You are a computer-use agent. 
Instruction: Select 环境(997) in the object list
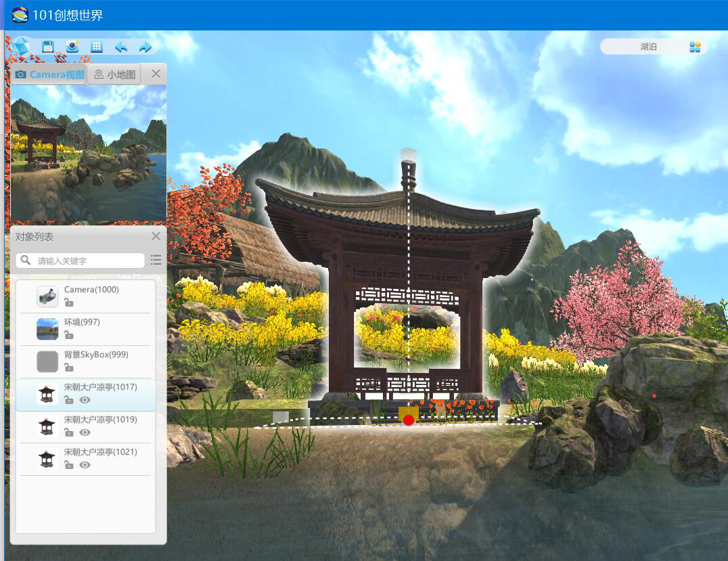pyautogui.click(x=85, y=329)
